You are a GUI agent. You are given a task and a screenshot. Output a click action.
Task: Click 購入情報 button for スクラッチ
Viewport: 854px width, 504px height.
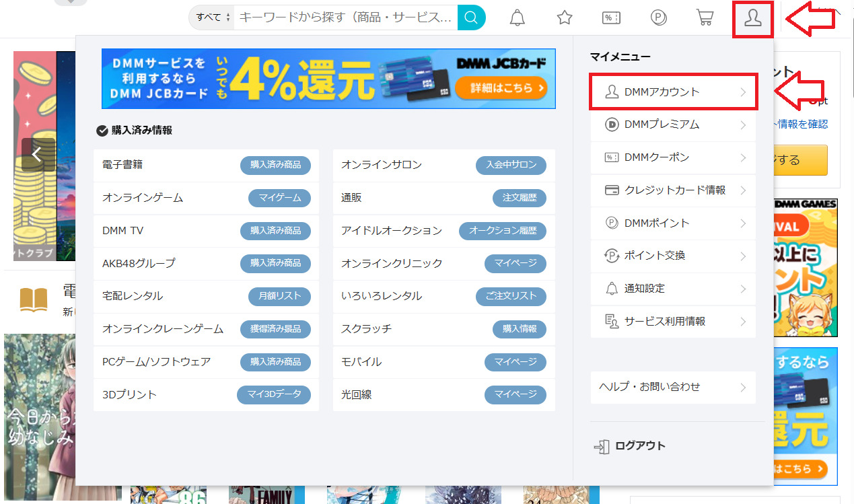tap(520, 329)
